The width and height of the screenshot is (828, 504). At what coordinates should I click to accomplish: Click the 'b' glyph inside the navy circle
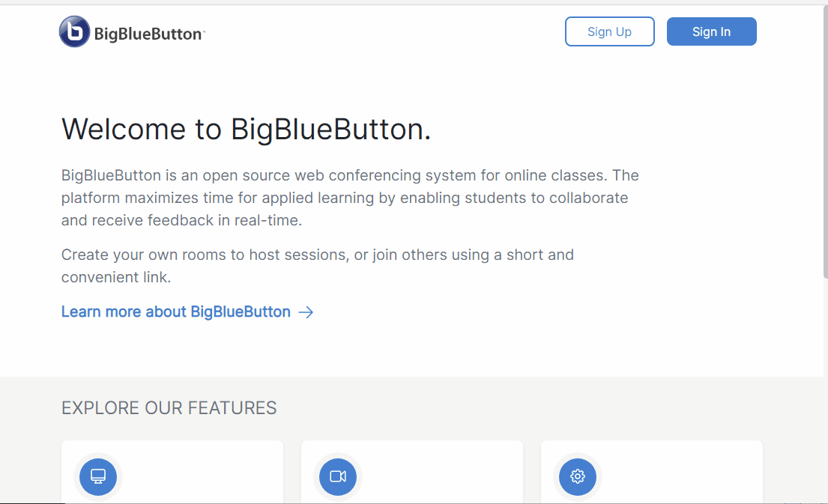(74, 31)
